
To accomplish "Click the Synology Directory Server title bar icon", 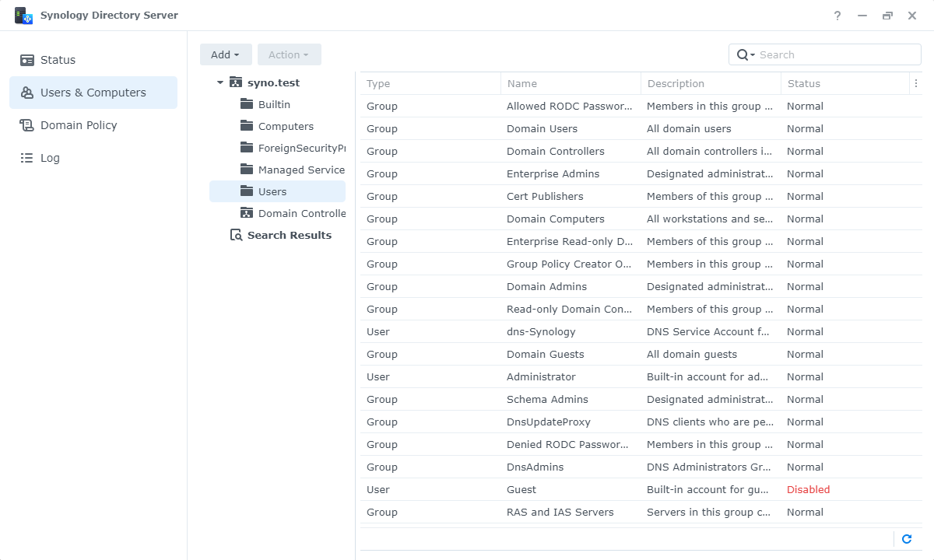I will point(23,14).
